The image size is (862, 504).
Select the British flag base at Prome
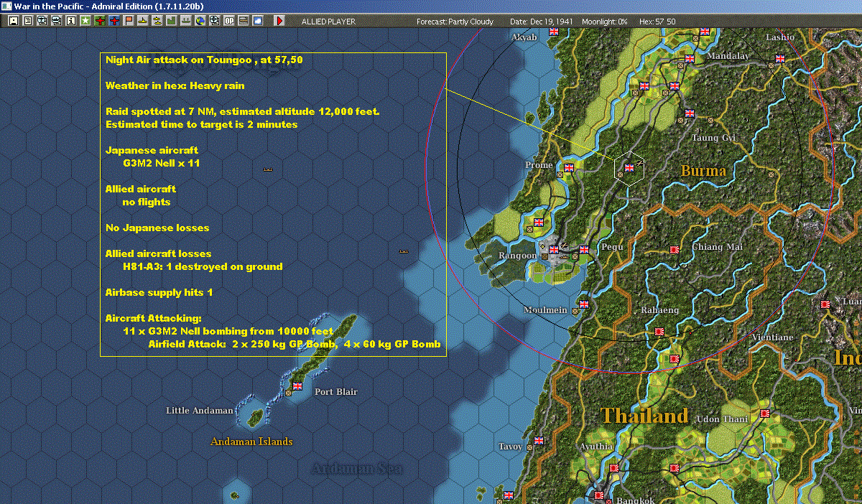tap(569, 167)
